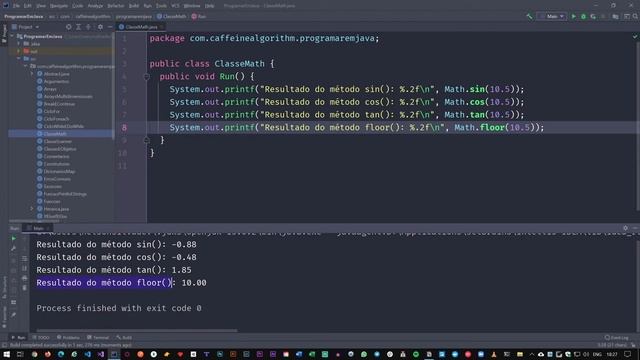
Task: Click the taskbar clock
Action: pyautogui.click(x=612, y=354)
